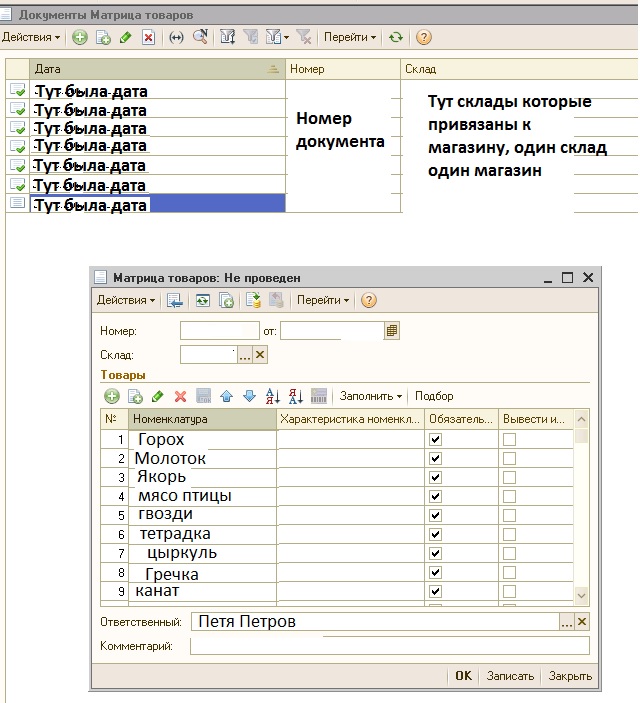The image size is (640, 703).
Task: Open the Склад selection with the ellipsis button
Action: click(x=245, y=354)
